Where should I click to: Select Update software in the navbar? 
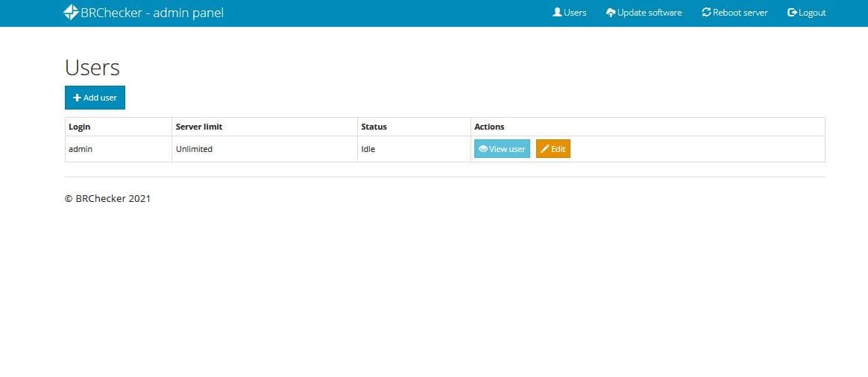[x=644, y=12]
